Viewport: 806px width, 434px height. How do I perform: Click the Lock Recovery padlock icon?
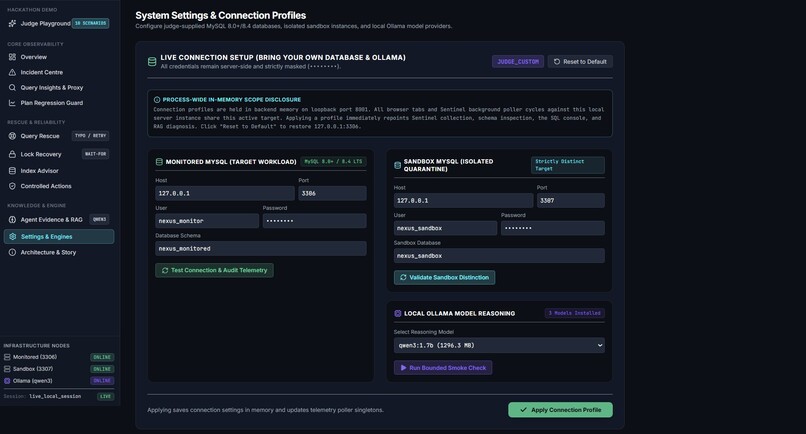(x=12, y=154)
